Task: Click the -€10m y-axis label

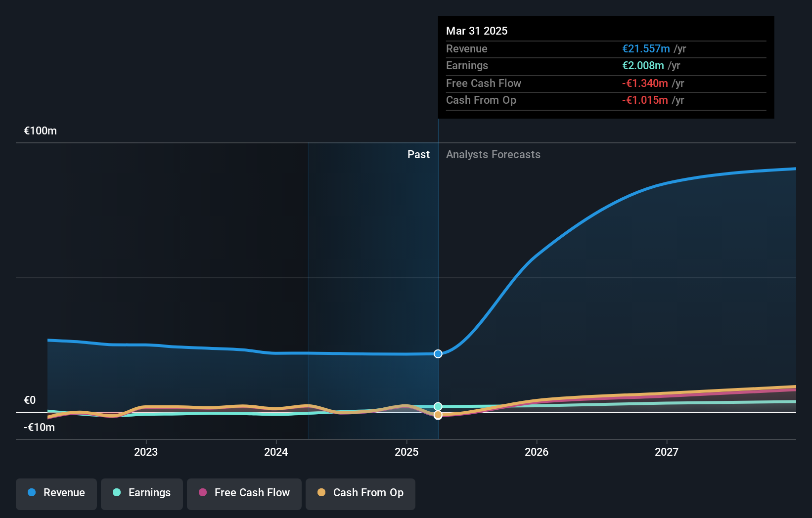Action: click(39, 428)
